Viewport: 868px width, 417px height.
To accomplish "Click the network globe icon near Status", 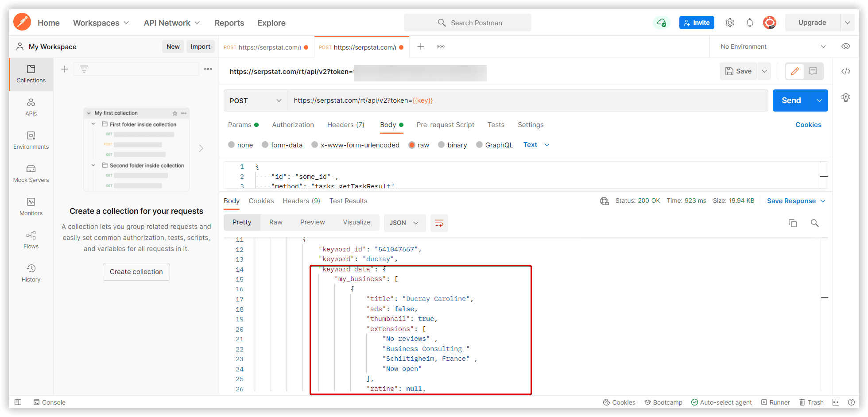I will 604,201.
